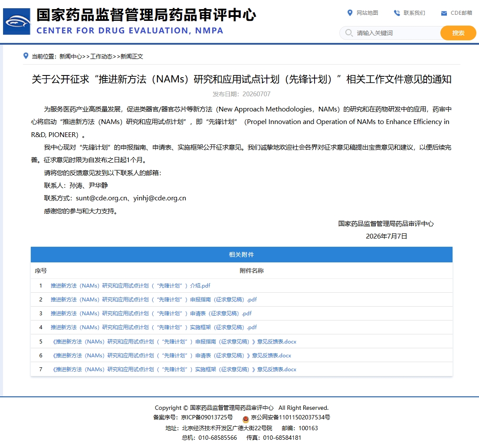Click the site title 国家药品监督管理局药品审评中心
This screenshot has width=479, height=448.
[x=146, y=15]
